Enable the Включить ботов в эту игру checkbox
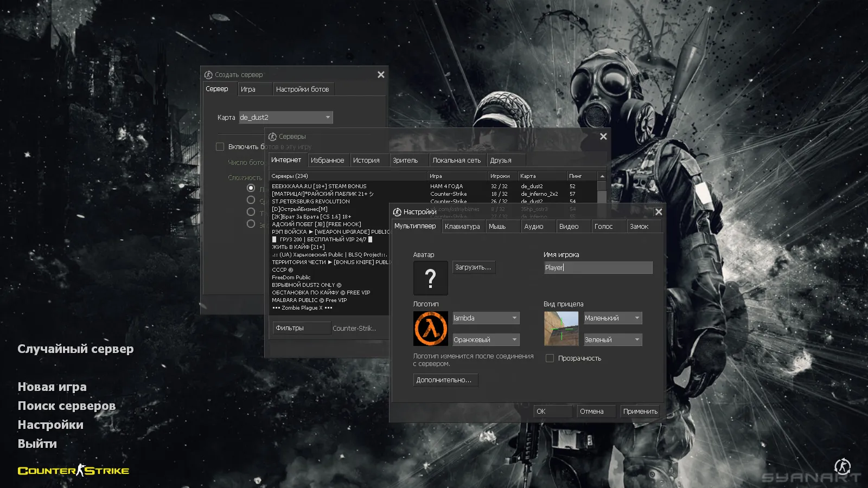 tap(220, 146)
